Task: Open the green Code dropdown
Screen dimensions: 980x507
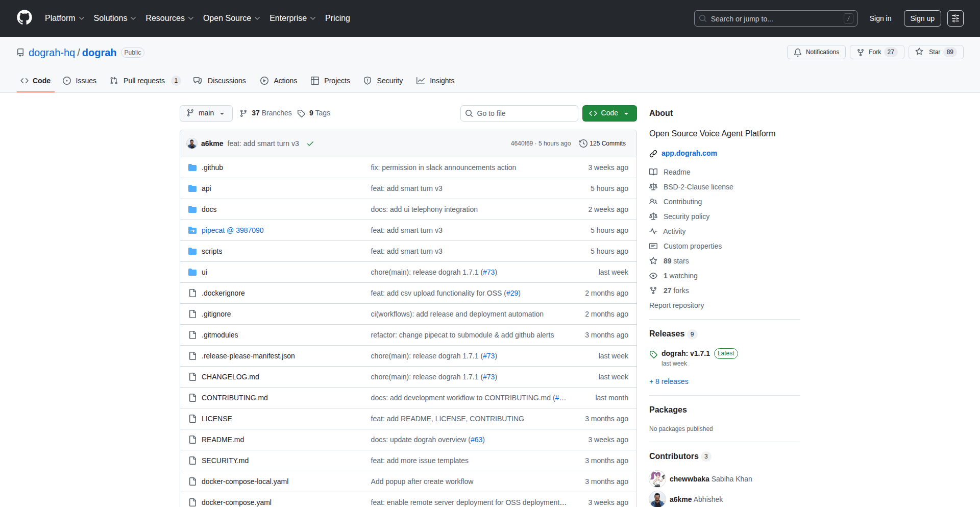Action: click(x=609, y=113)
